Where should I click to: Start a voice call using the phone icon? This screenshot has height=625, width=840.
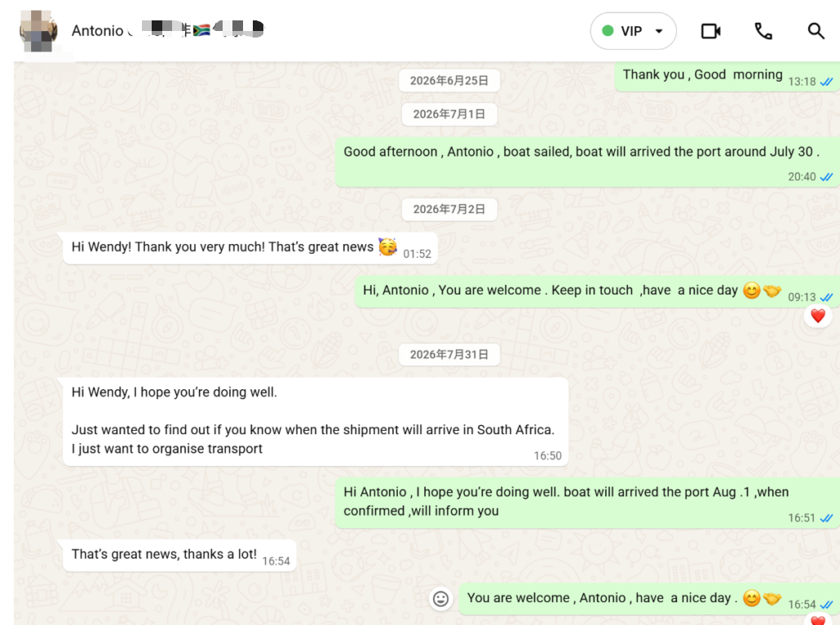[x=763, y=31]
